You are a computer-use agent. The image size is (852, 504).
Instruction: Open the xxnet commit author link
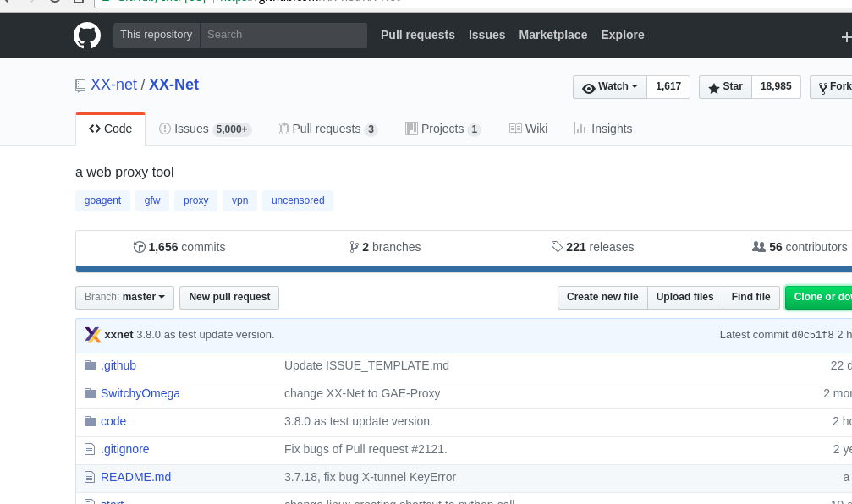coord(118,335)
